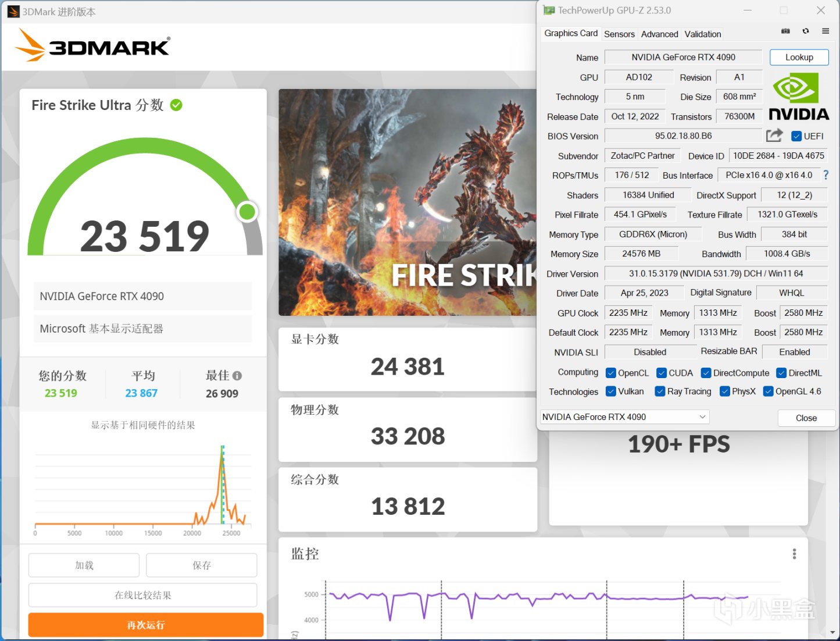Screen dimensions: 840x641
Task: Click the Memory Size value 24576 MB
Action: click(x=641, y=254)
